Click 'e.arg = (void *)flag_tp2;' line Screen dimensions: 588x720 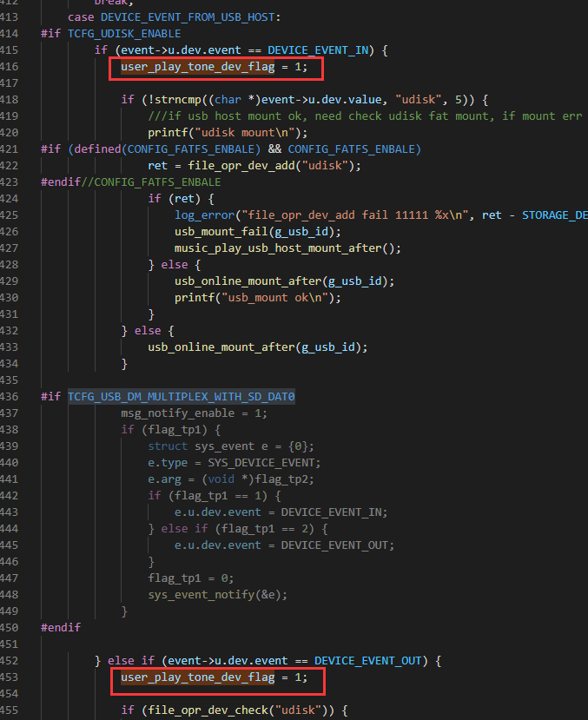(231, 479)
